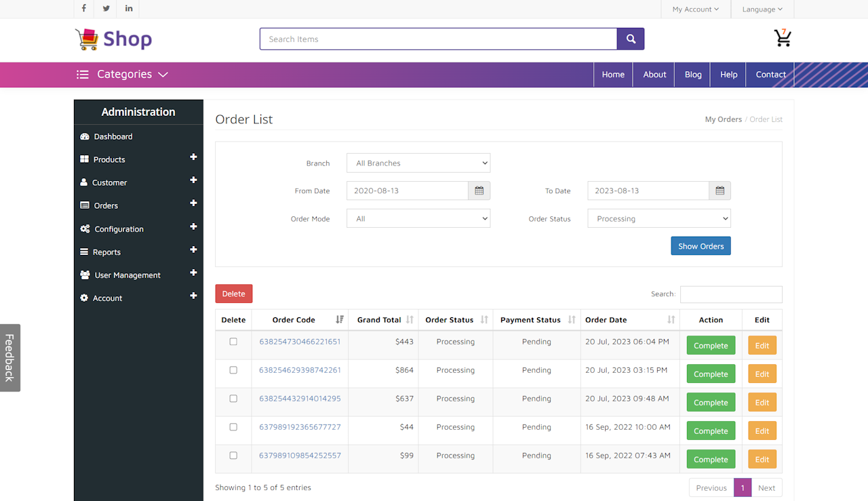The image size is (868, 501).
Task: Open order link 6382544432914014295
Action: [300, 399]
